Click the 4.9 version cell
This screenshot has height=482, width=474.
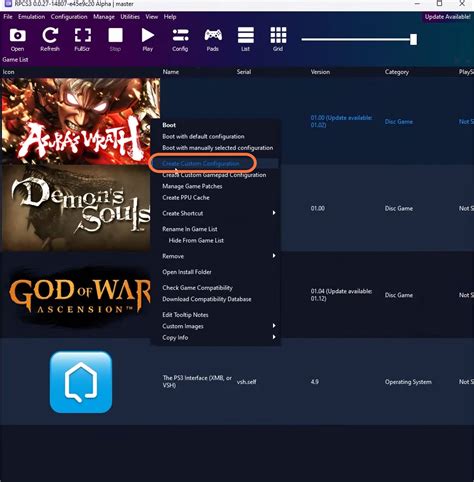[315, 382]
